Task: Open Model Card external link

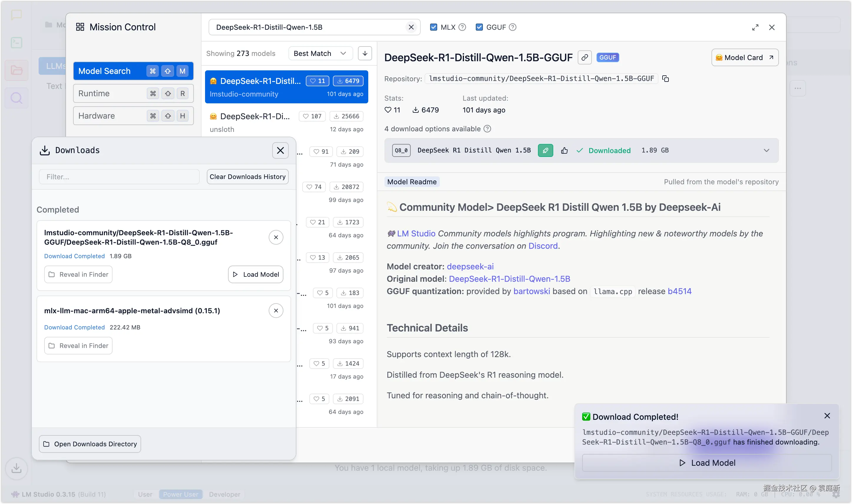Action: [744, 57]
